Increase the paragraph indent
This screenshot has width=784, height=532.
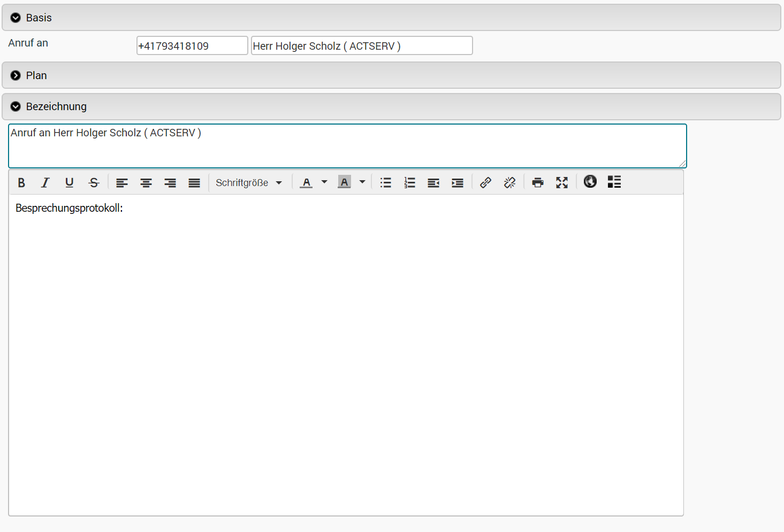[x=458, y=183]
